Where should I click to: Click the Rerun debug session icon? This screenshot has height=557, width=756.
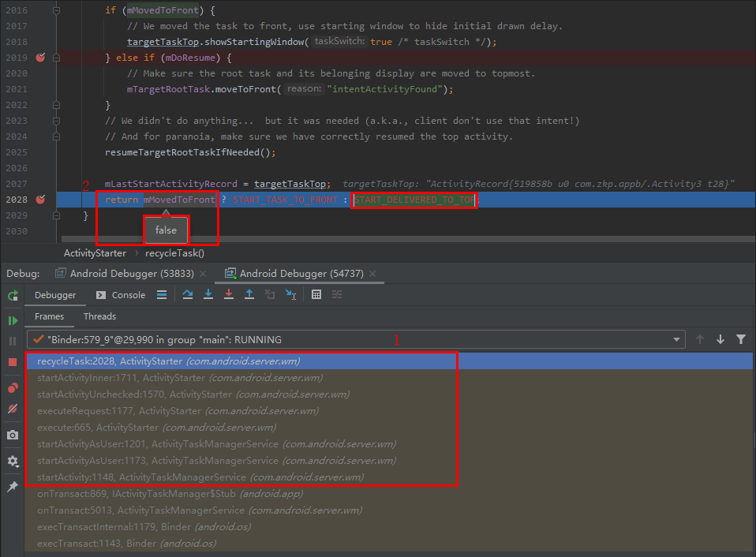click(13, 295)
